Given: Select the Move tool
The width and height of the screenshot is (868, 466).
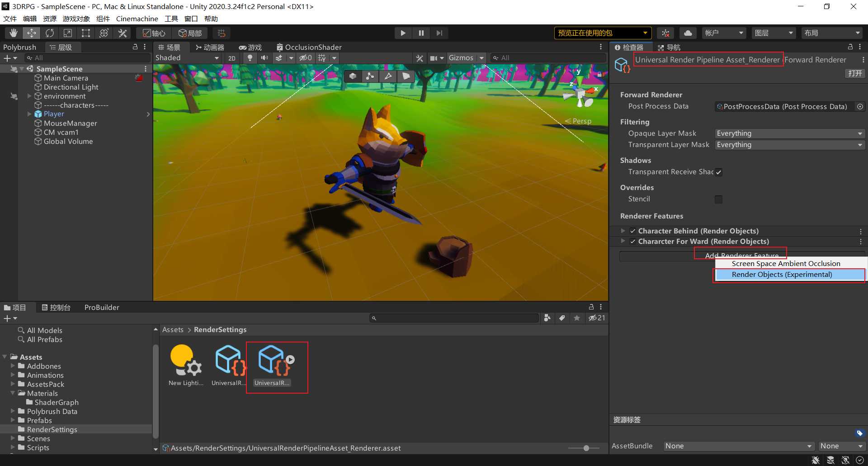Looking at the screenshot, I should coord(32,33).
